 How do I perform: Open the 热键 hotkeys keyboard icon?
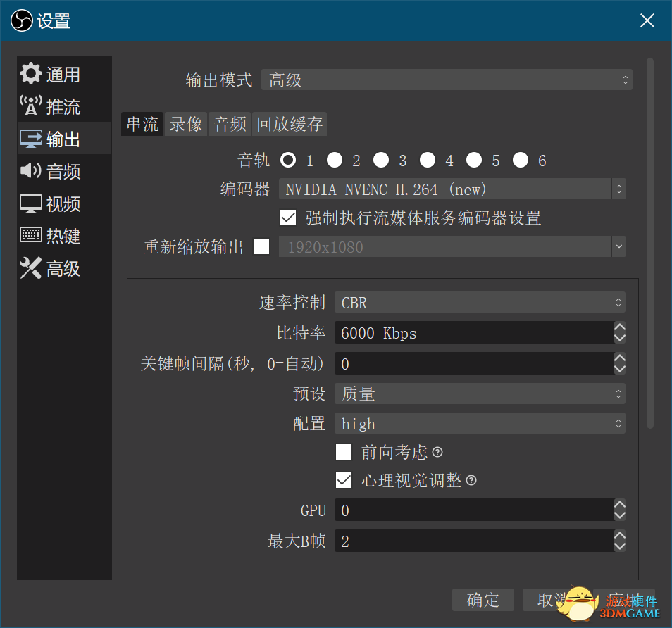coord(31,236)
